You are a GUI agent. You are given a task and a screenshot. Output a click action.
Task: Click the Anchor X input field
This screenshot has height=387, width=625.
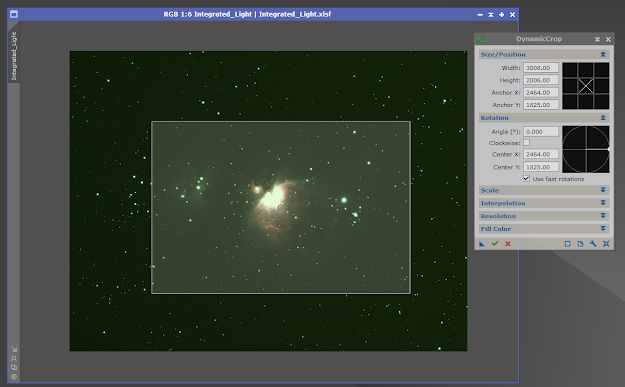click(x=541, y=92)
